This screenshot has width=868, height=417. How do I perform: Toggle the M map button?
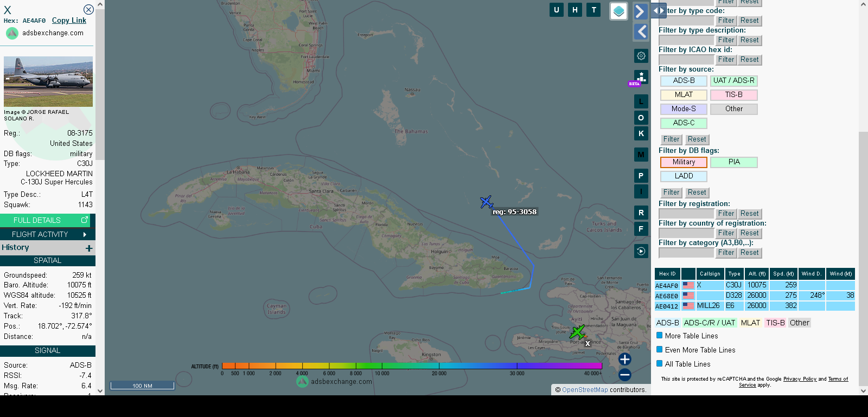[x=641, y=155]
